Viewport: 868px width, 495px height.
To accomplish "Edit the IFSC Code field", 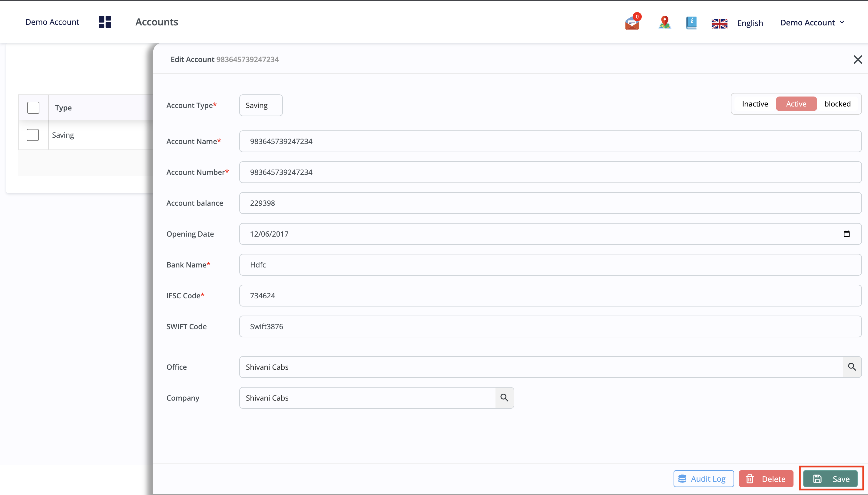I will (x=550, y=296).
